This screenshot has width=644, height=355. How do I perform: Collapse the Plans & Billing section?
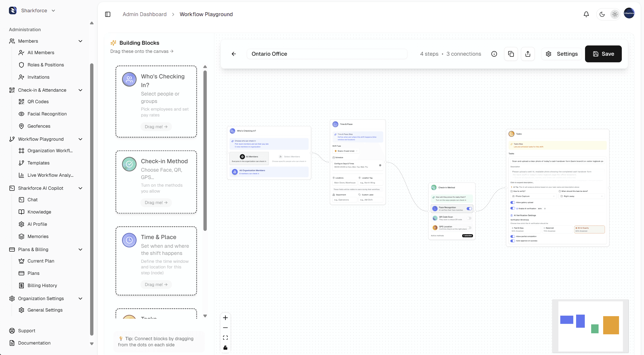(80, 250)
